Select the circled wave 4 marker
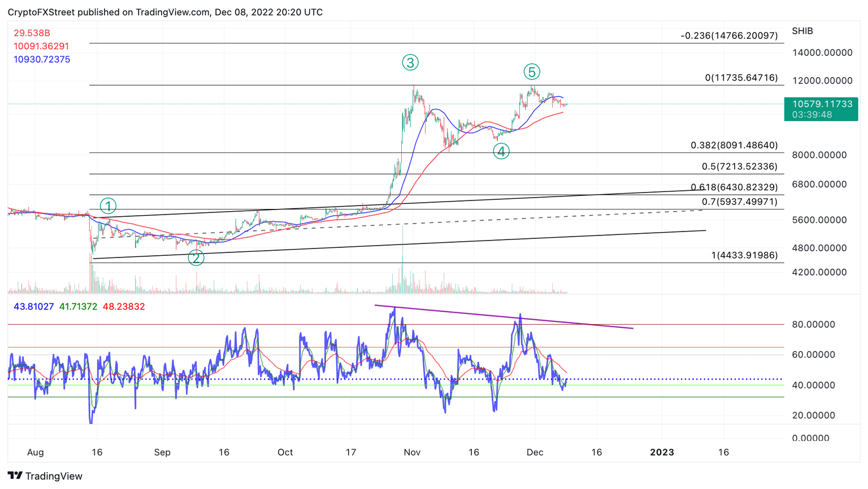The image size is (868, 489). pos(501,151)
